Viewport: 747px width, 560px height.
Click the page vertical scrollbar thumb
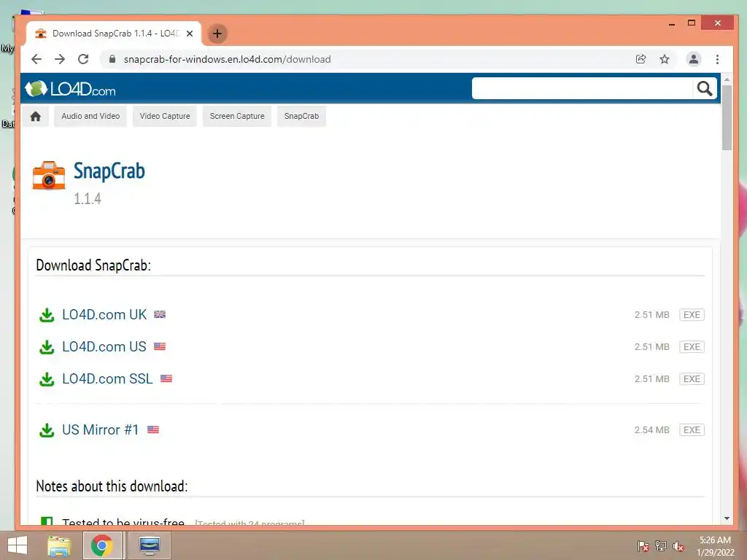pos(727,117)
